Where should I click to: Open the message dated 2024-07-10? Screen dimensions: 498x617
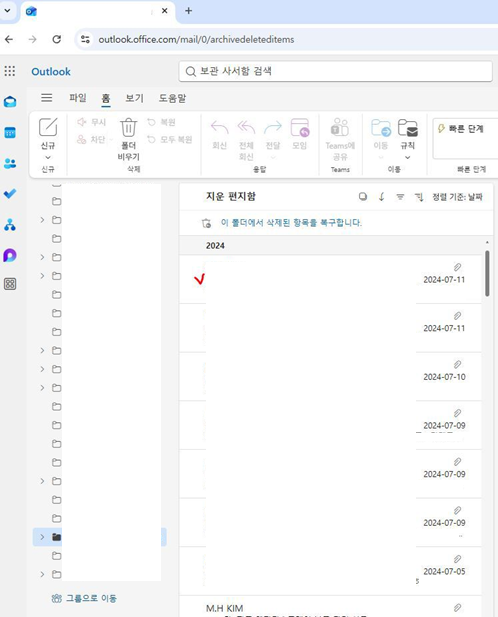point(330,377)
